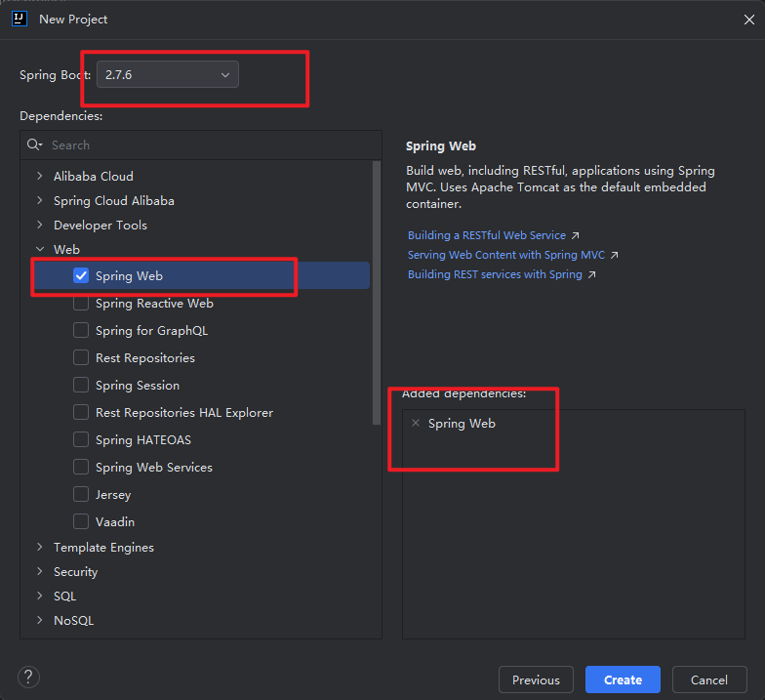Image resolution: width=765 pixels, height=700 pixels.
Task: Check the Vaadin checkbox
Action: click(81, 521)
